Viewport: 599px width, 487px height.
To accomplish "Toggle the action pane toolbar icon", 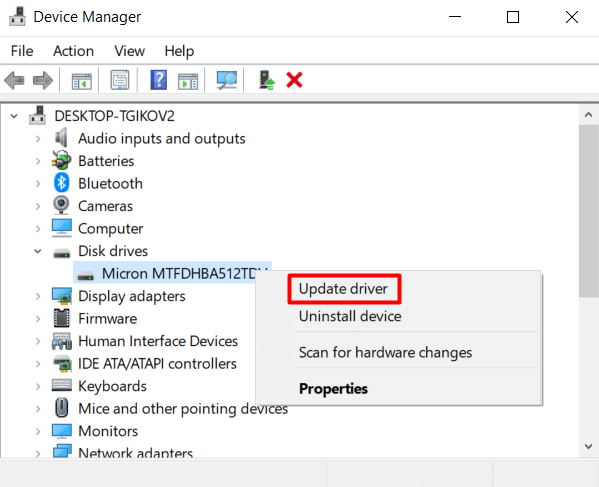I will click(x=188, y=81).
